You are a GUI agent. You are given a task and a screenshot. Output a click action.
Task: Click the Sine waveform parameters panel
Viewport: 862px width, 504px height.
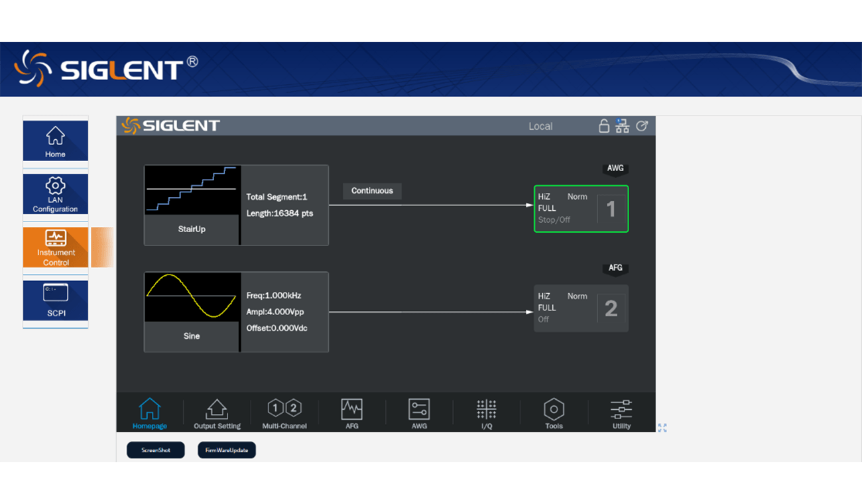point(284,312)
